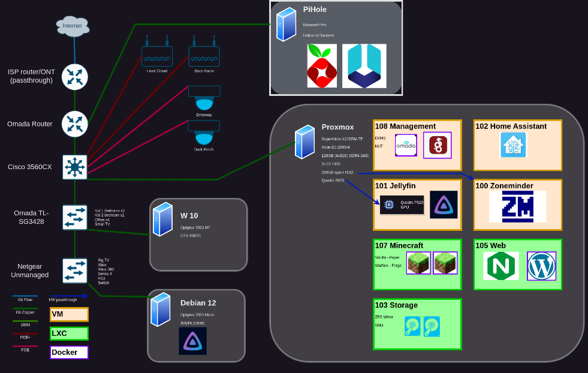Select the HW passthrough legend arrow
The image size is (588, 373).
tap(69, 296)
